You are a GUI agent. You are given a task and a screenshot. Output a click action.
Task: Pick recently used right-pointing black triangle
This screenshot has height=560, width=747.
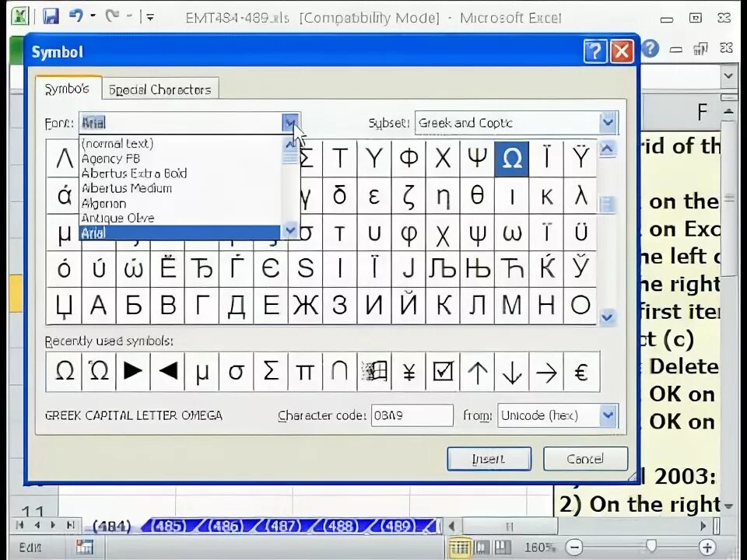133,372
